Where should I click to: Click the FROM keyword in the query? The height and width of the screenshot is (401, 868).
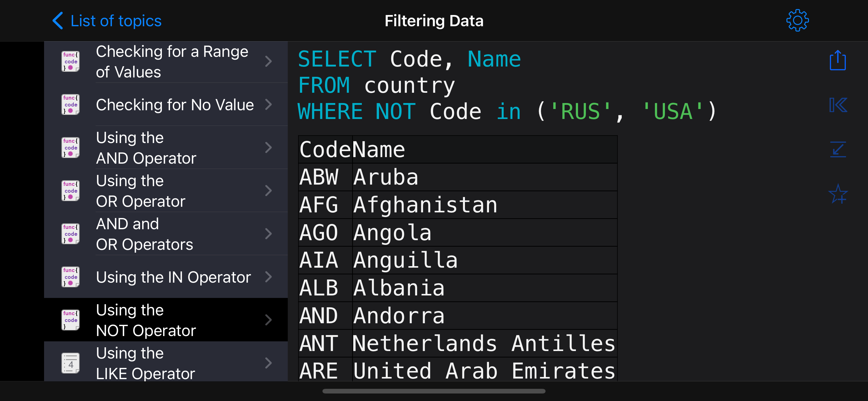point(324,86)
